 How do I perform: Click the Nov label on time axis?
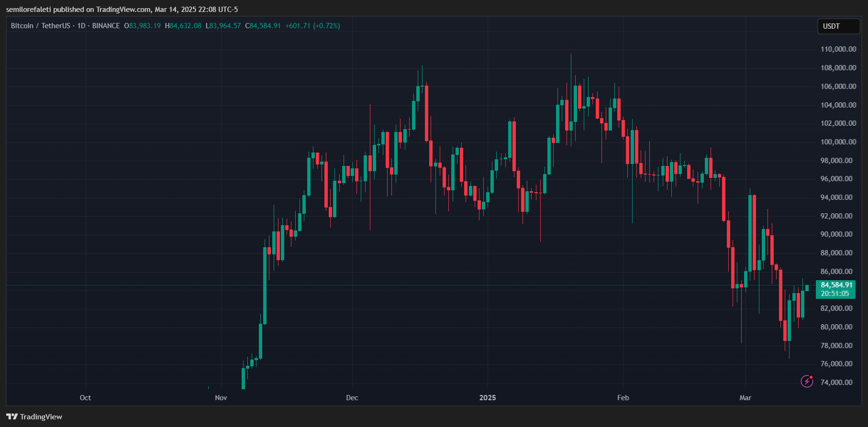click(x=221, y=398)
